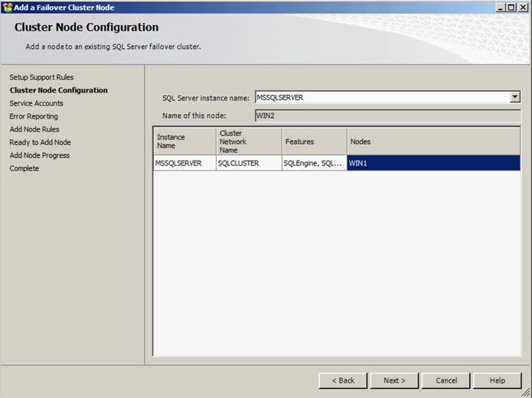Select Cluster Node Configuration step
Screen dimensions: 532x398
[x=59, y=90]
